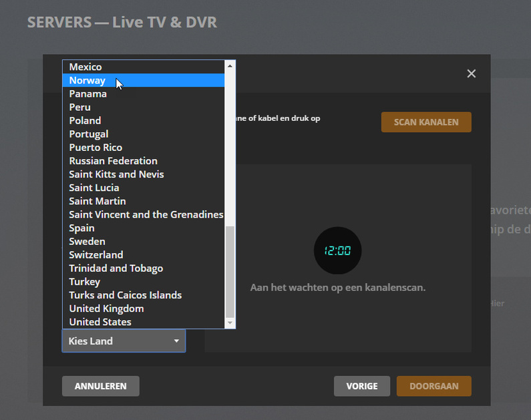531x420 pixels.
Task: Click the 'SERVERS — Live TV & DVR' heading
Action: 122,22
